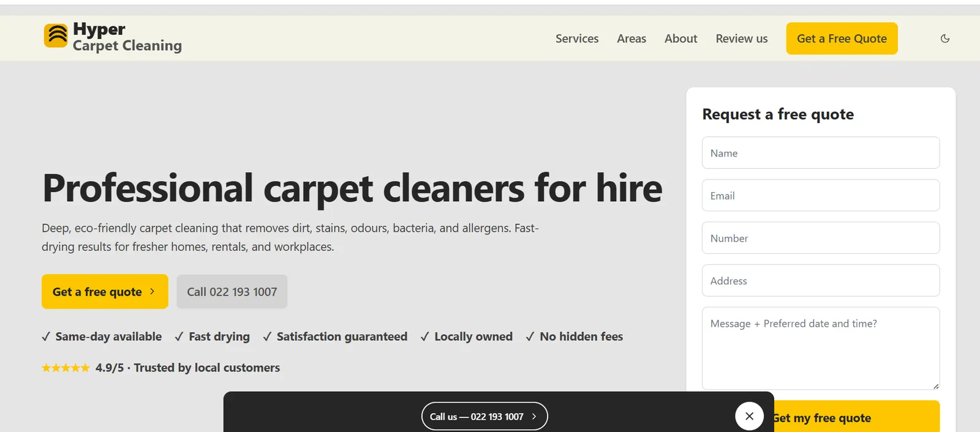Click the 4.9/5 Trusted by local customers text
The image size is (980, 432).
187,368
